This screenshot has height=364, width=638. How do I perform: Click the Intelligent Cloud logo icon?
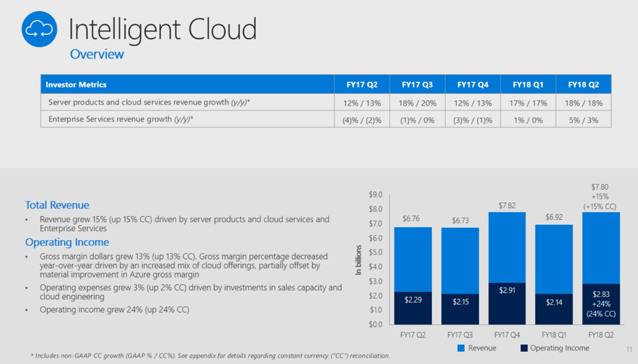40,29
